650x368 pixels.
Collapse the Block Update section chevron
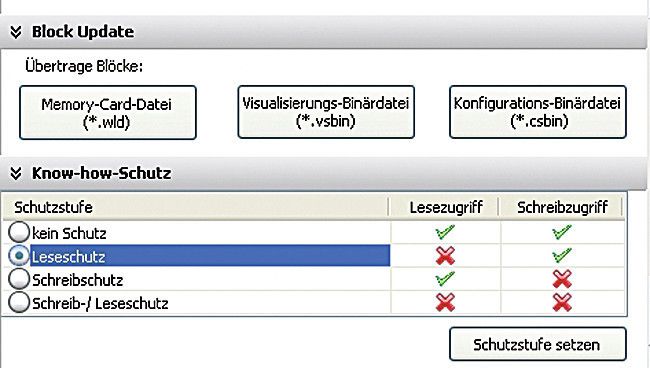(16, 32)
